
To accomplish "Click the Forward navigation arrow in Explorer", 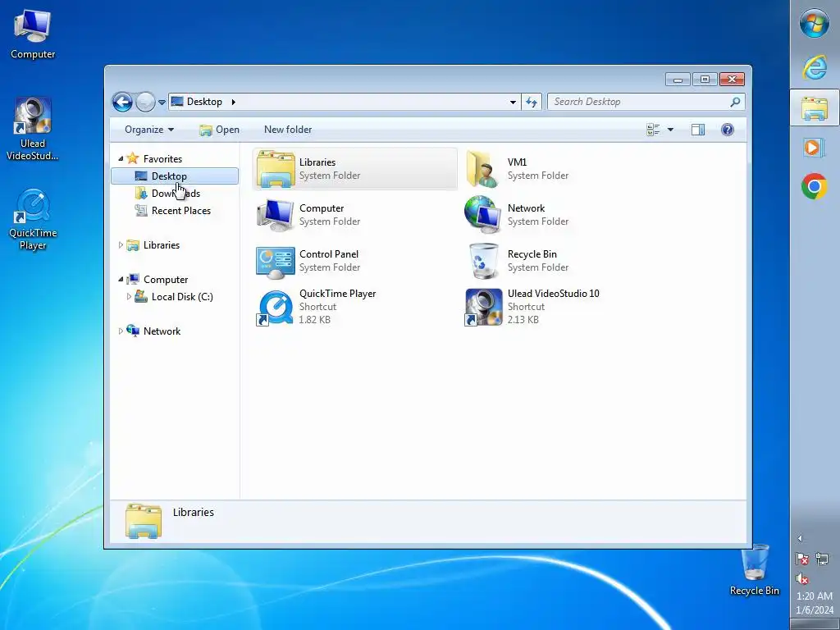I will tap(145, 102).
